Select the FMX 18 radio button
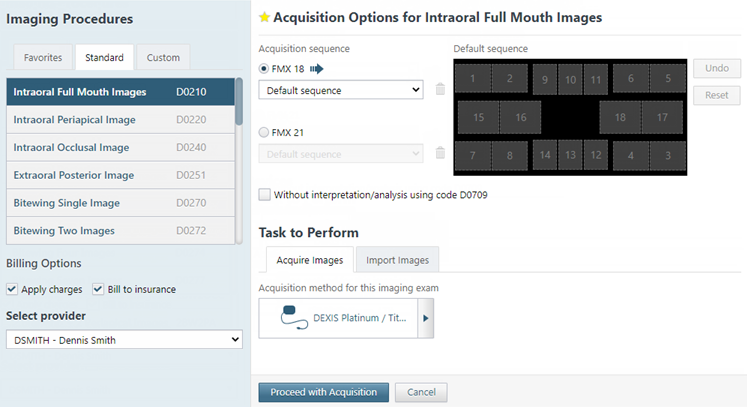Image resolution: width=747 pixels, height=407 pixels. click(264, 69)
